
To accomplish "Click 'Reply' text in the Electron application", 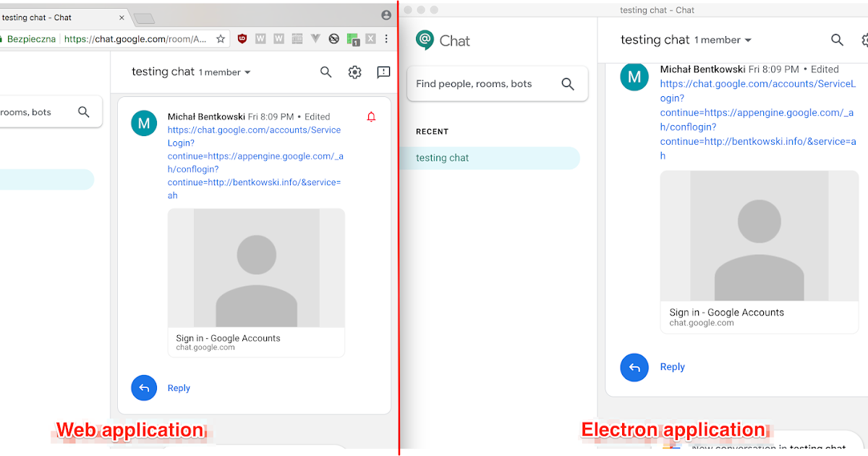I will (672, 367).
